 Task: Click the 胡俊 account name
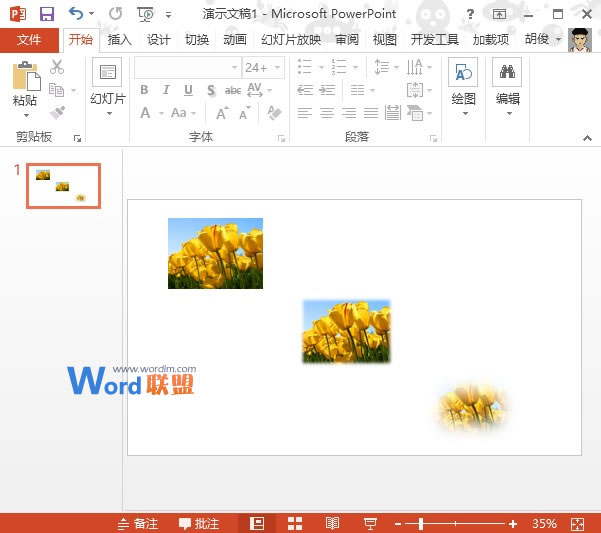pos(537,39)
